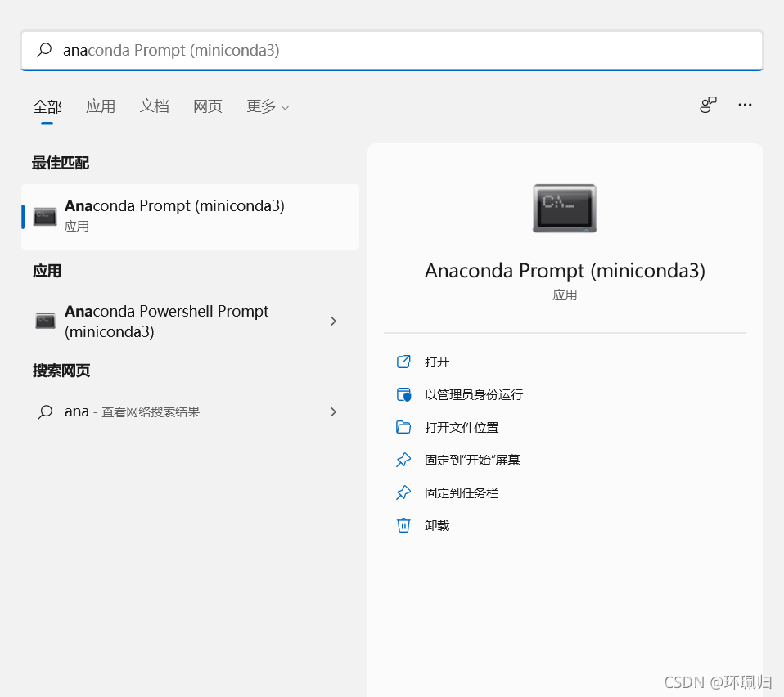Click the search magnifier icon
Screen dimensions: 784x697
43,50
